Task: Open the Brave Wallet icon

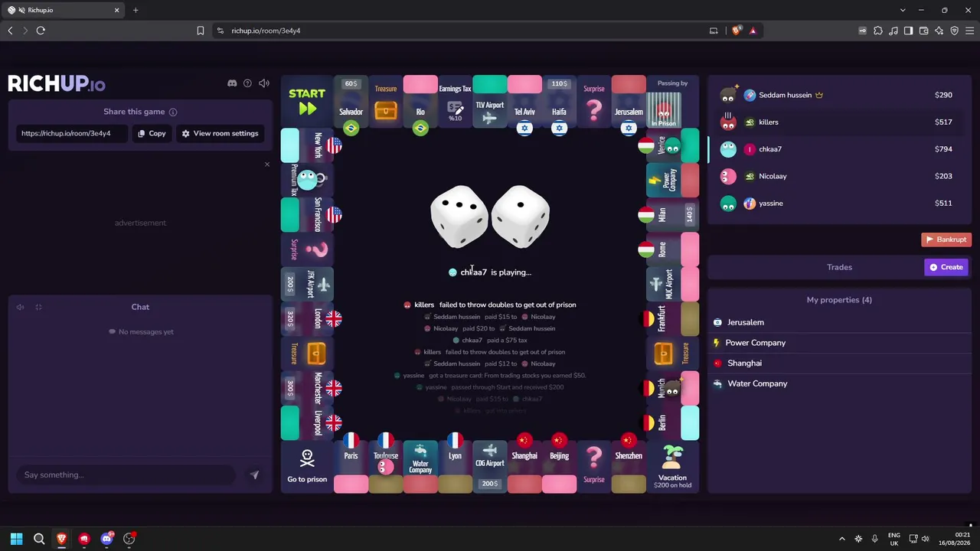Action: pos(923,31)
